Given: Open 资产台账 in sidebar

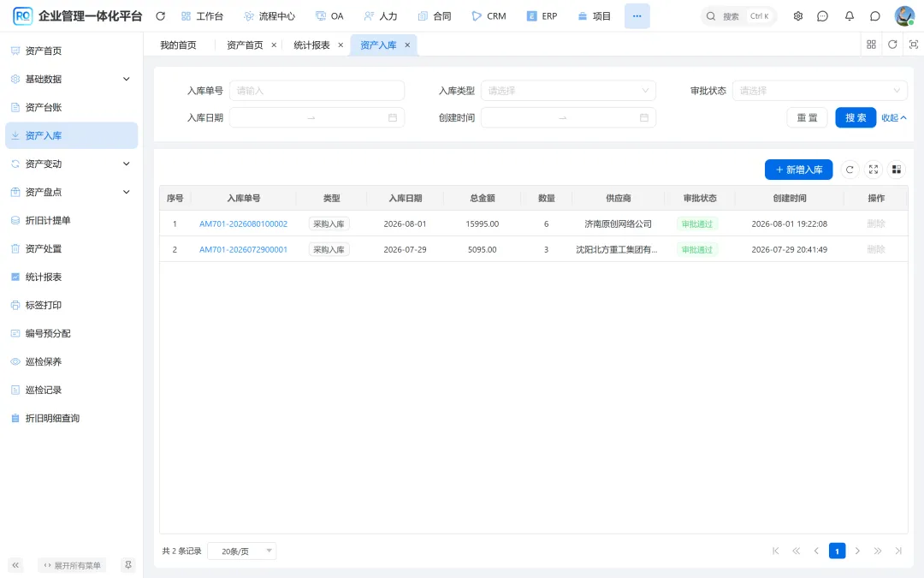Looking at the screenshot, I should coord(71,107).
